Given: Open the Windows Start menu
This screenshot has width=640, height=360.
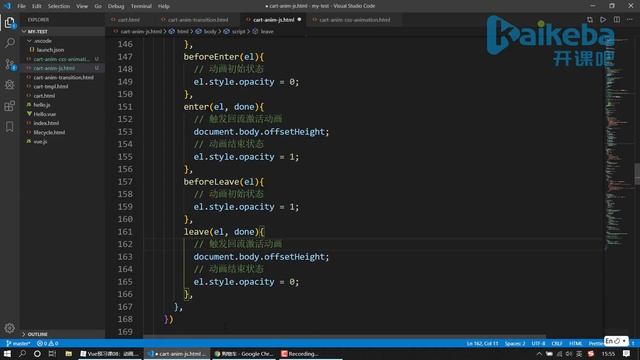Looking at the screenshot, I should (x=7, y=354).
